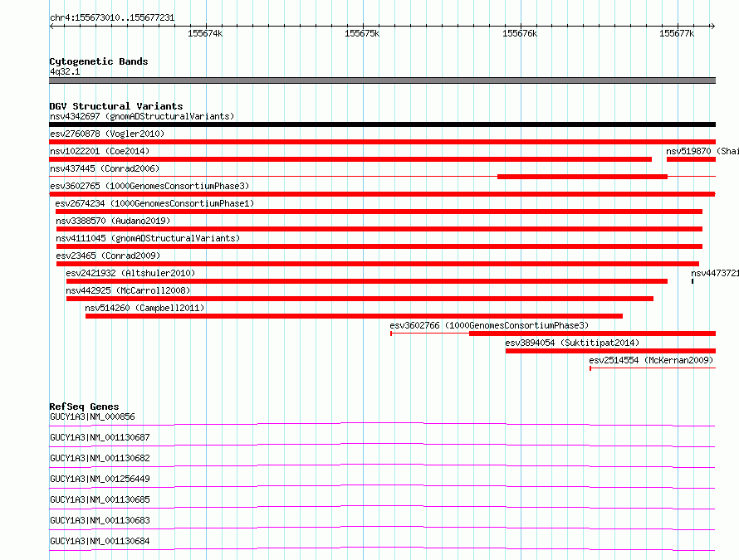Select the Cytogenetic Bands track title
Viewport: 739px width, 560px height.
99,61
